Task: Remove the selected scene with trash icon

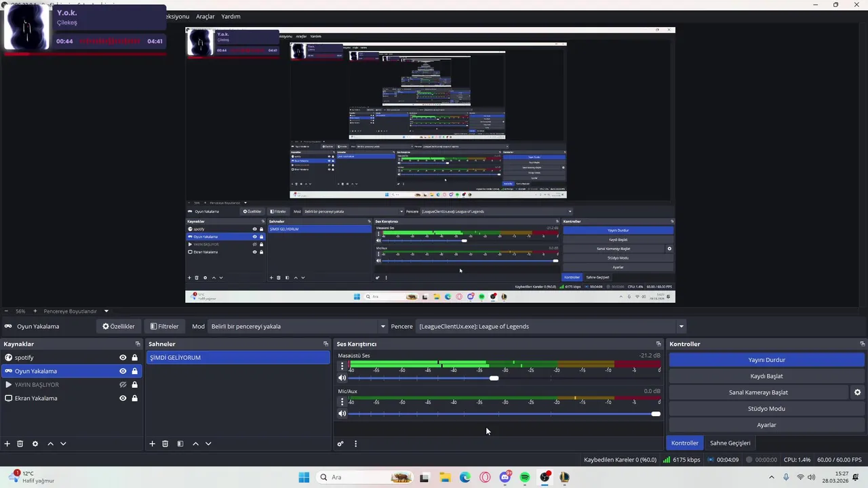Action: click(x=165, y=444)
